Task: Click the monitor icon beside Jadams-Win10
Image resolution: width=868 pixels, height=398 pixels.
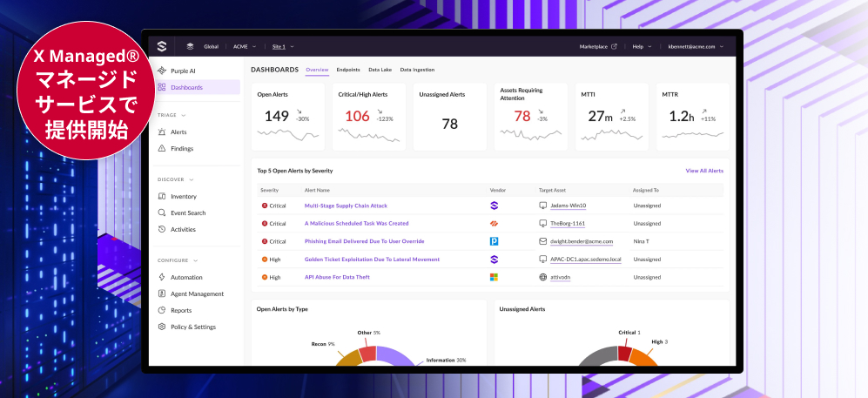Action: (542, 206)
